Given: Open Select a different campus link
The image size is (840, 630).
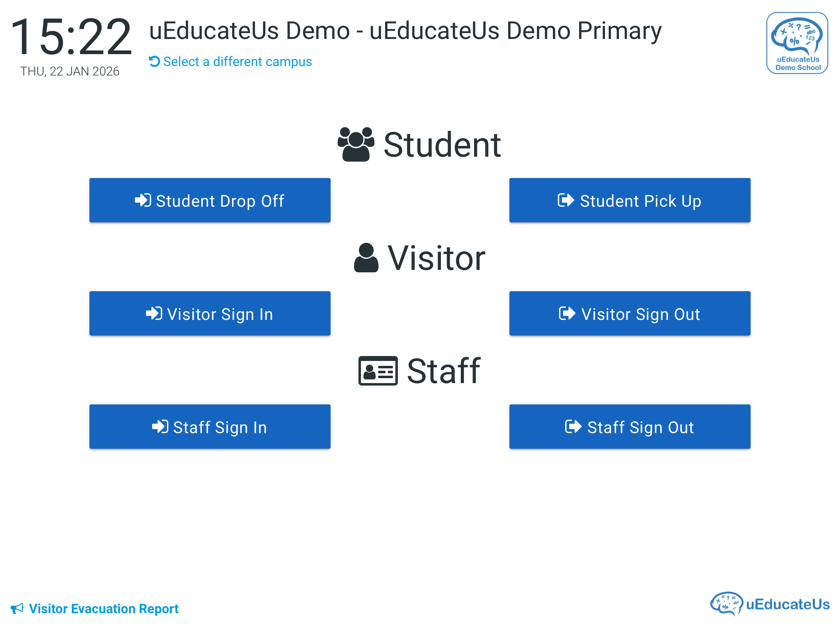Looking at the screenshot, I should (237, 62).
